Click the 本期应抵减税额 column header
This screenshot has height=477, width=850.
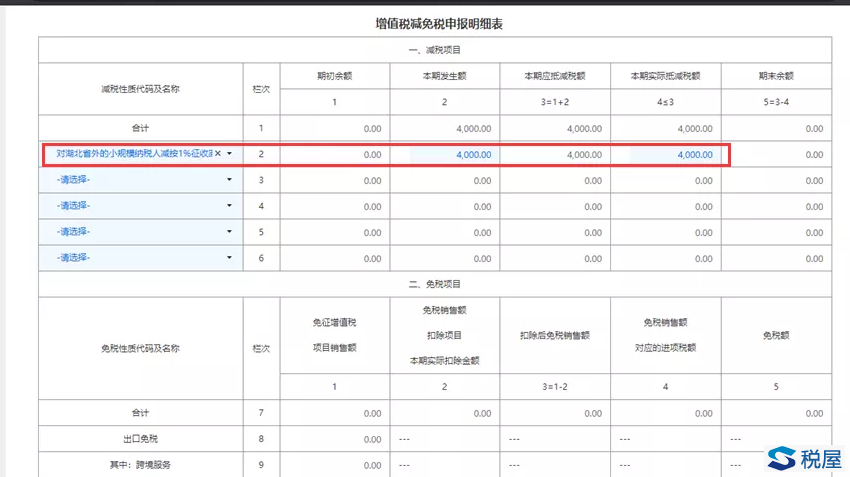click(555, 76)
